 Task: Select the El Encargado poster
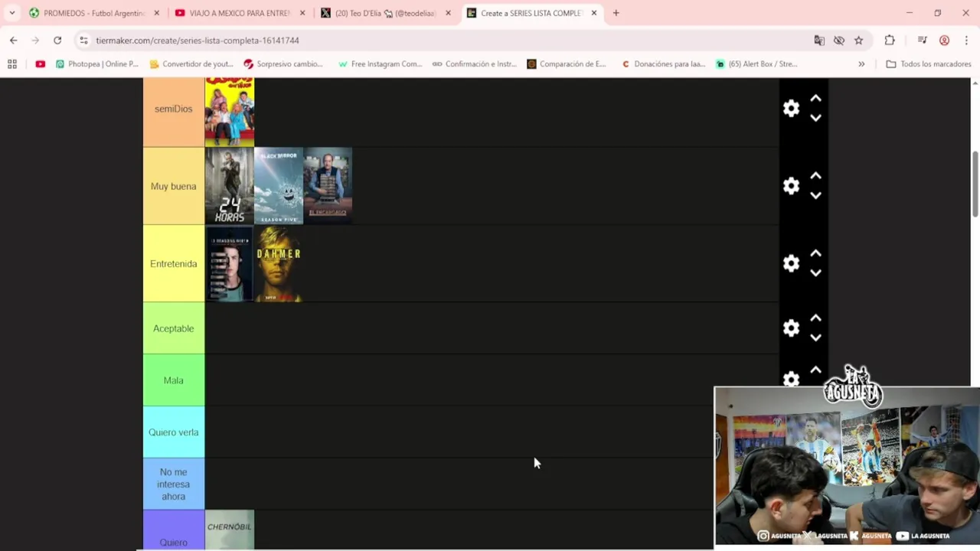point(328,186)
